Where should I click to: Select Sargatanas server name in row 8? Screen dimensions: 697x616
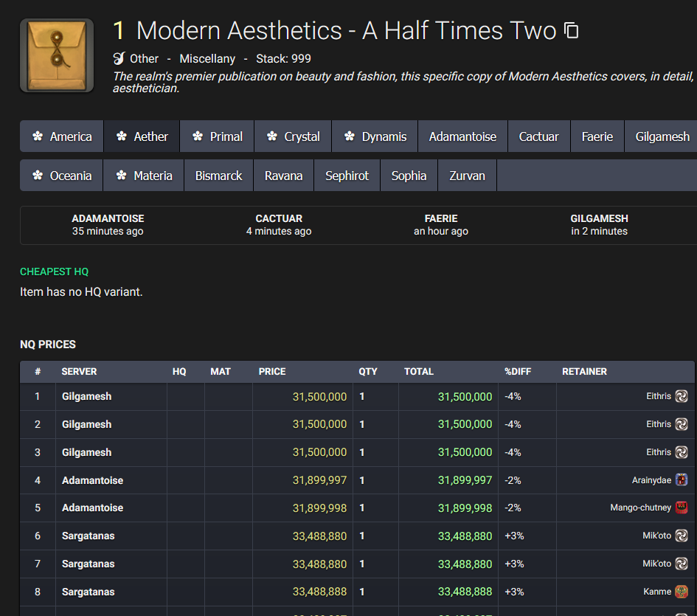tap(88, 592)
